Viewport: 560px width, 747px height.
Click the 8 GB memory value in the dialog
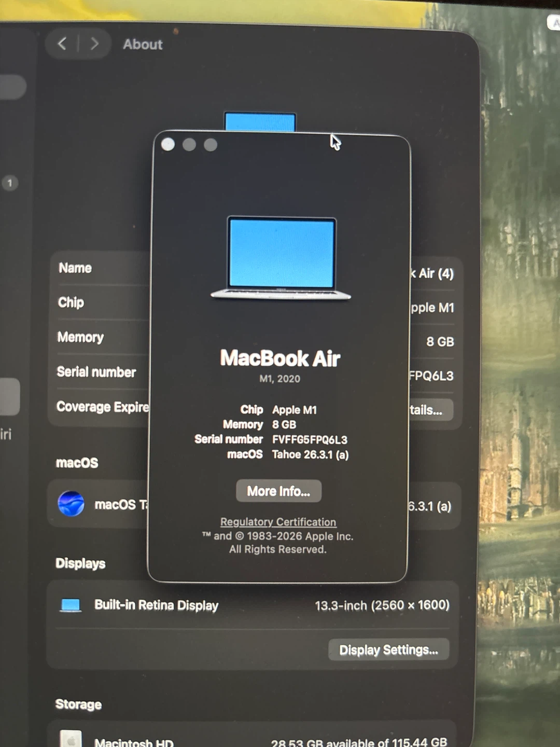coord(284,424)
